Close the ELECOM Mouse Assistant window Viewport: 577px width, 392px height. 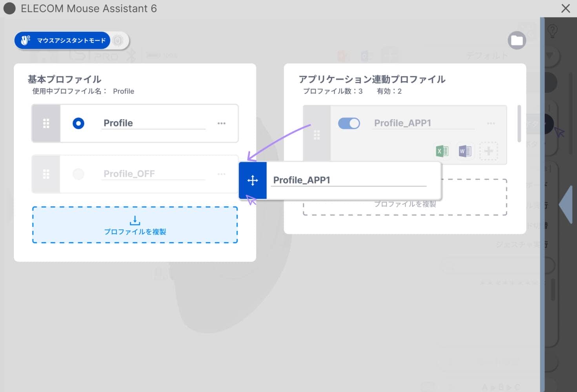(565, 8)
